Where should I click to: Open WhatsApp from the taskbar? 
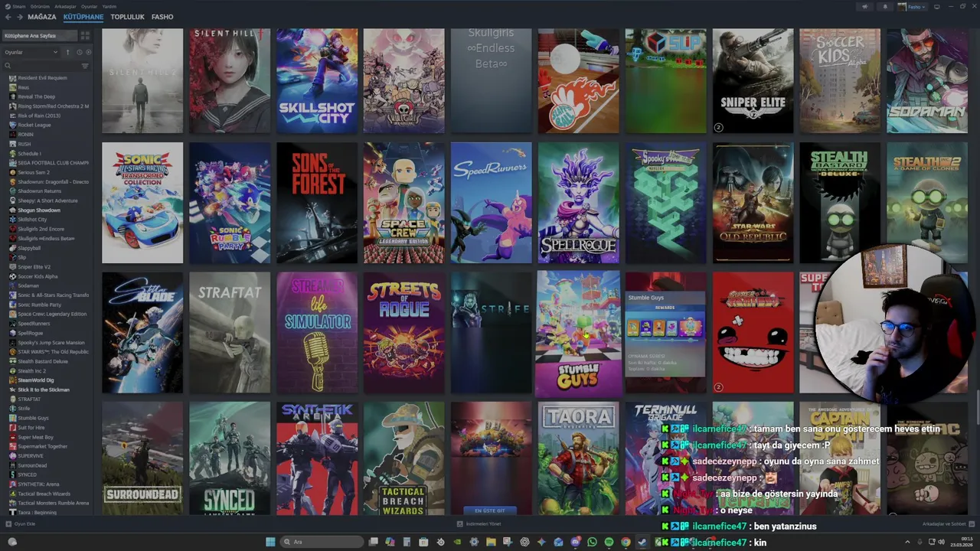[592, 542]
